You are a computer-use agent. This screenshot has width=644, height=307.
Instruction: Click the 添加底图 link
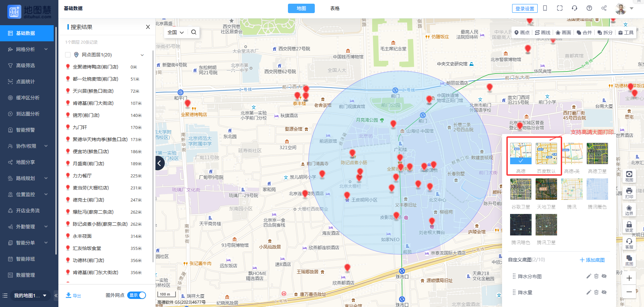pyautogui.click(x=592, y=260)
